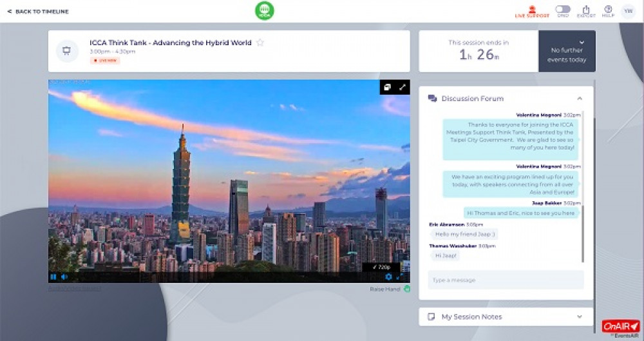This screenshot has height=341, width=644.
Task: Click Jaap Bakker's name in chat
Action: 547,203
